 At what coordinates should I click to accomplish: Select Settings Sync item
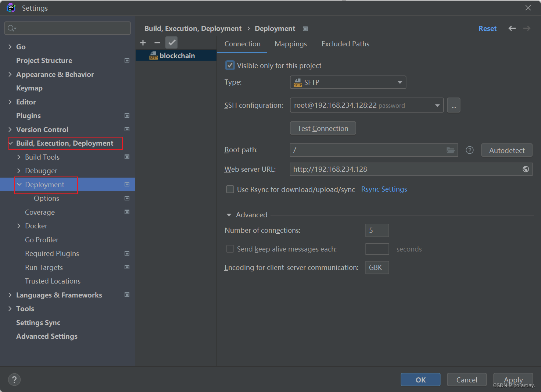(x=38, y=323)
